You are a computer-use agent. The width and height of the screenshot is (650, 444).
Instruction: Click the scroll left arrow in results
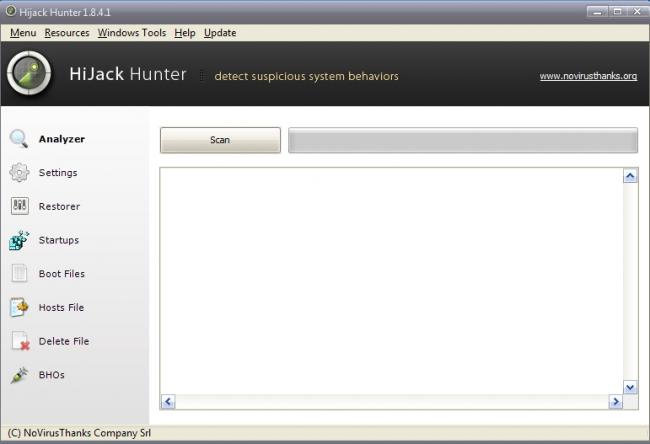pos(168,401)
